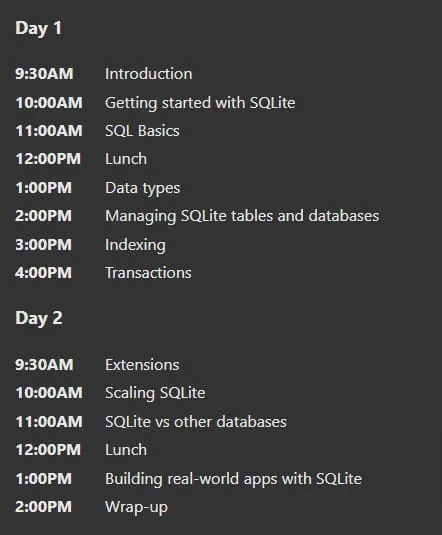The image size is (442, 535).
Task: Click the 3:00PM time label
Action: [x=44, y=245]
